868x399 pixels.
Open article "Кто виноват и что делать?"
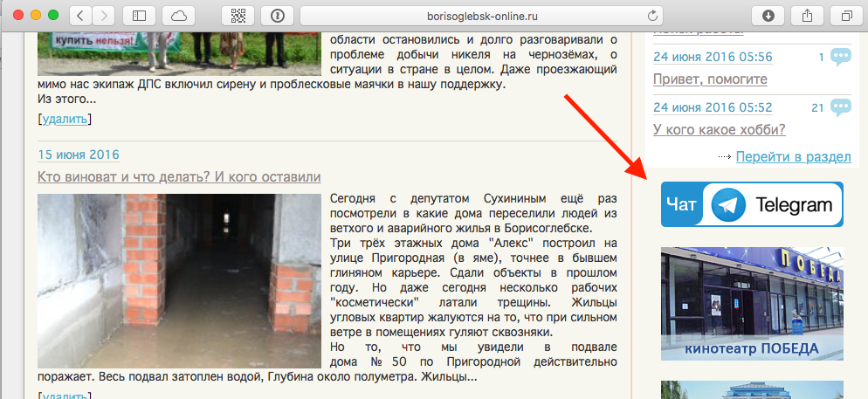(179, 177)
